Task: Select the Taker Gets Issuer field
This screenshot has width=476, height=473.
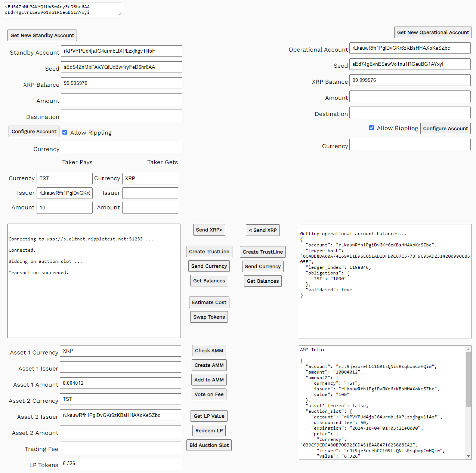Action: [x=150, y=193]
